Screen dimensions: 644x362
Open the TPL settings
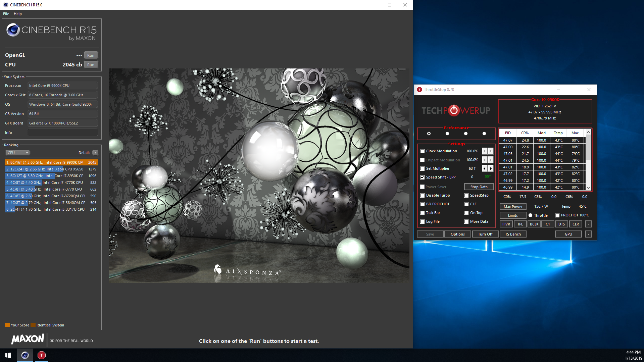tap(520, 224)
